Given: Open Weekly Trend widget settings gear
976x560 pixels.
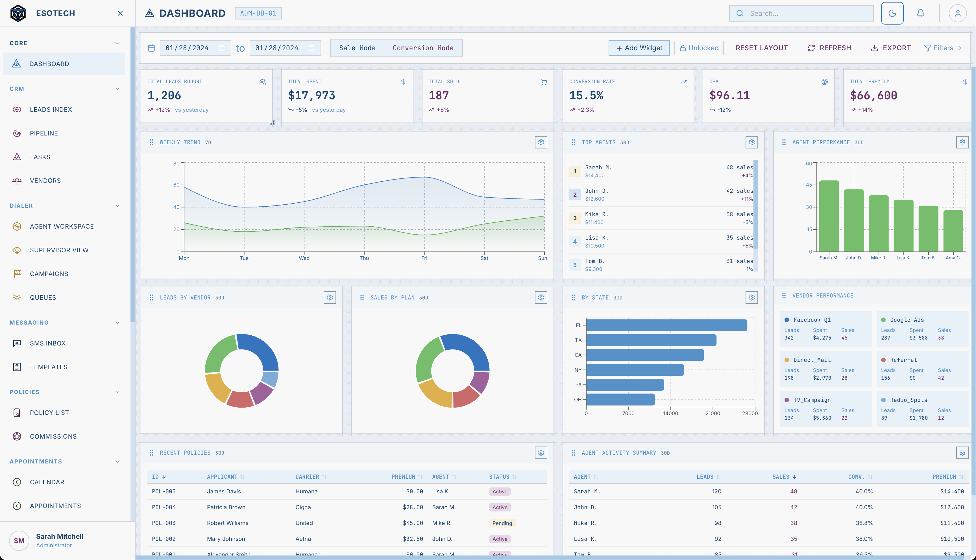Looking at the screenshot, I should pos(541,142).
